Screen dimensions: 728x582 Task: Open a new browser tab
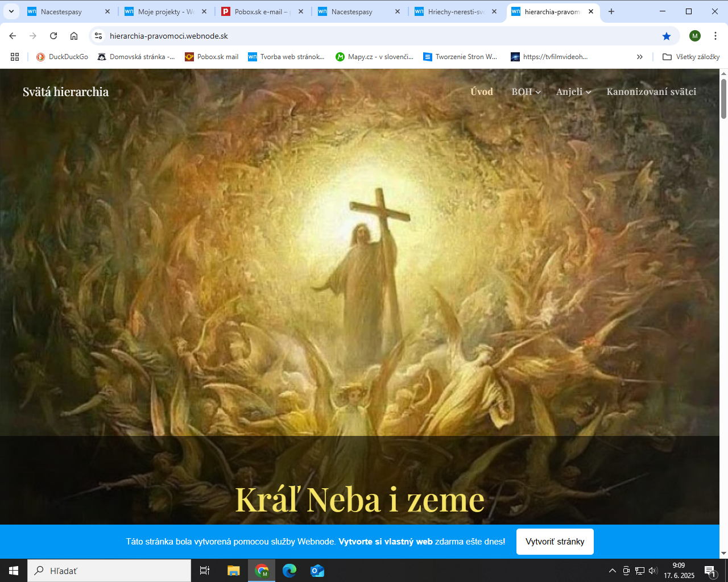[611, 11]
